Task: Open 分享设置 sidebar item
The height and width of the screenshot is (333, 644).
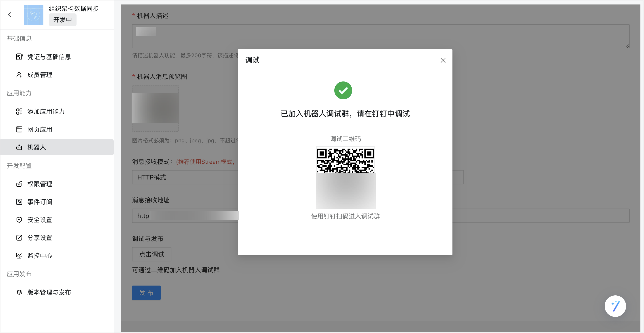Action: 57,237
